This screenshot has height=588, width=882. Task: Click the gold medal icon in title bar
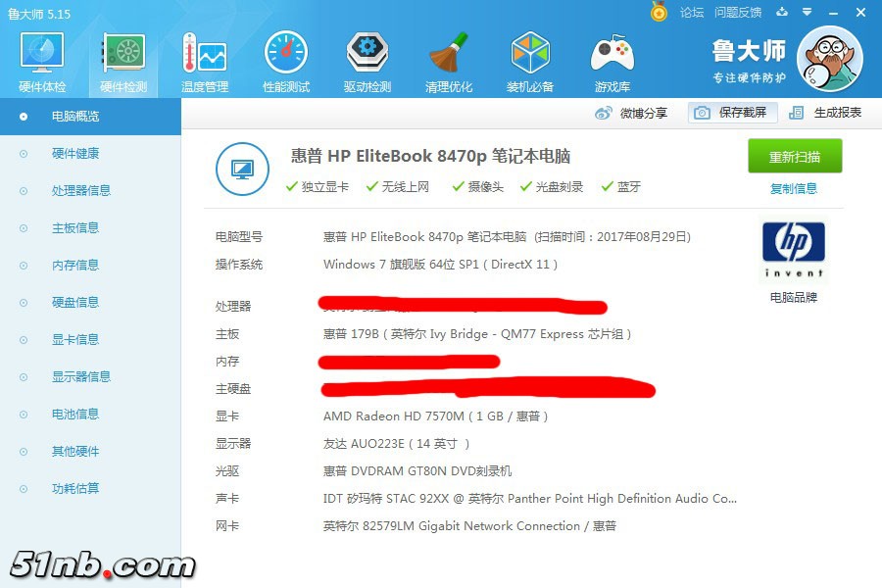[659, 12]
